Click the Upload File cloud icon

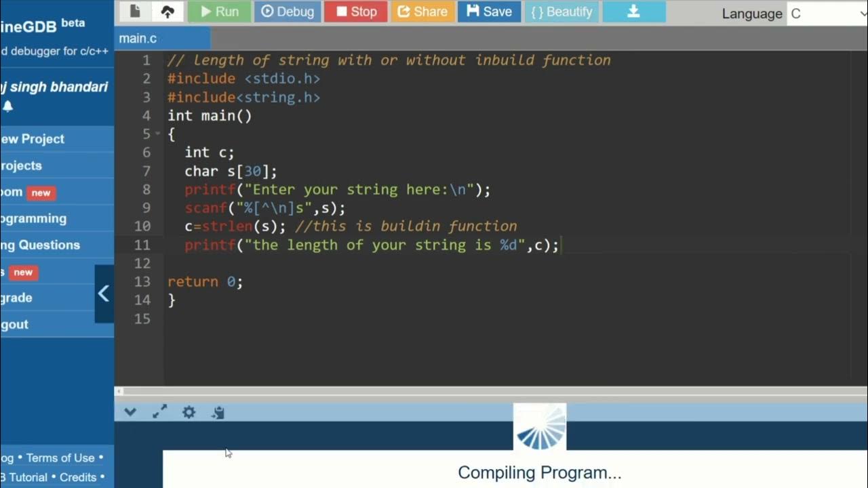click(167, 12)
